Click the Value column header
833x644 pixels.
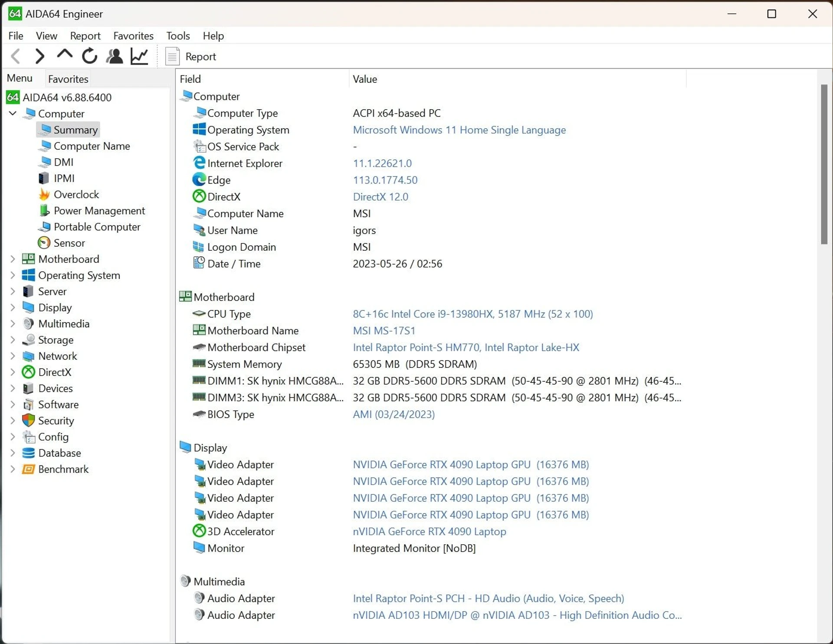pyautogui.click(x=518, y=79)
